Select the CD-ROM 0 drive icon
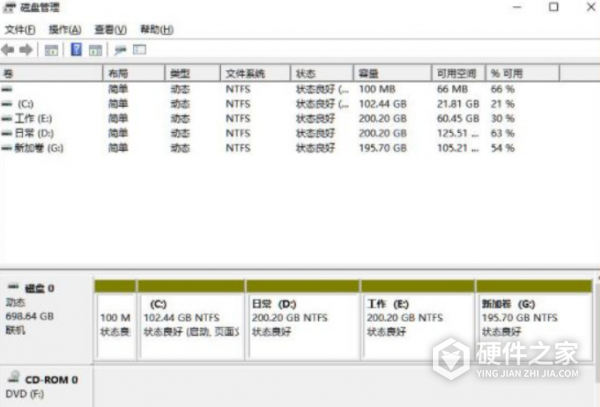Image resolution: width=600 pixels, height=407 pixels. (x=14, y=377)
